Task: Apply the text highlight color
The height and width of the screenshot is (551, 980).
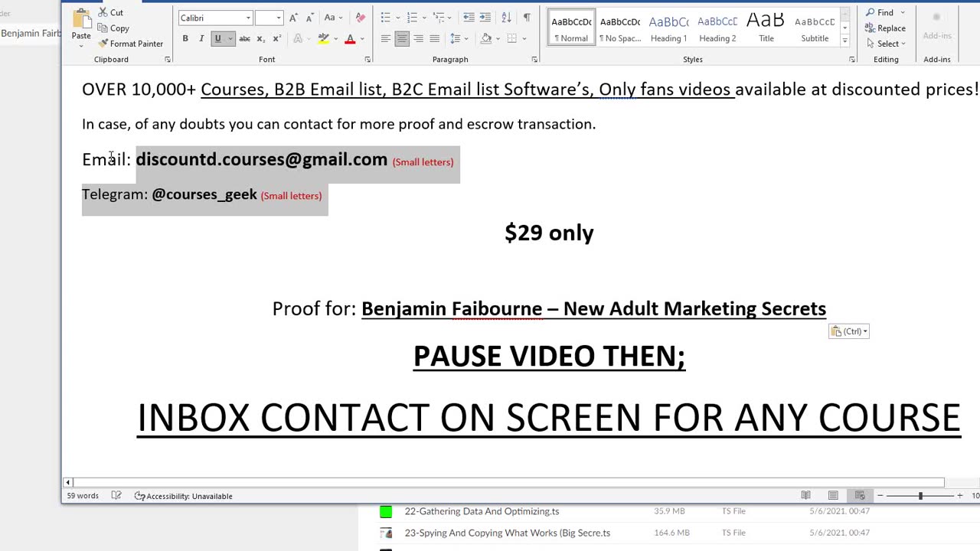Action: (323, 38)
